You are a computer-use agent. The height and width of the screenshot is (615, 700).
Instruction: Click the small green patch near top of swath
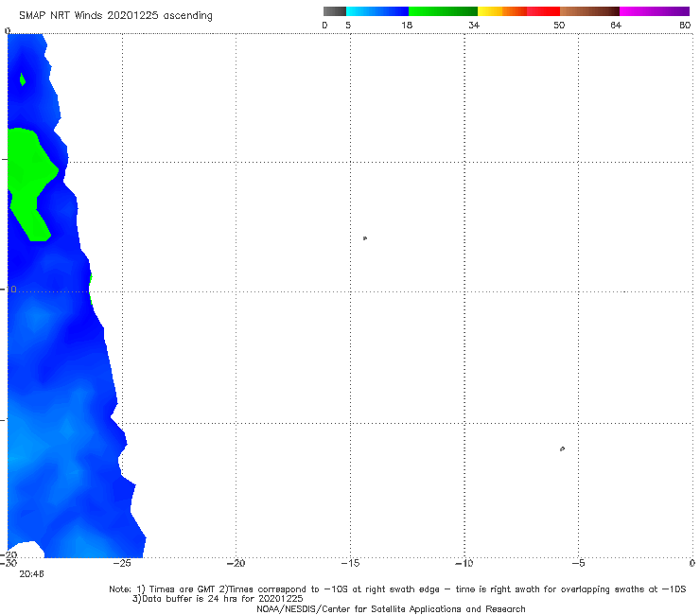[x=23, y=79]
